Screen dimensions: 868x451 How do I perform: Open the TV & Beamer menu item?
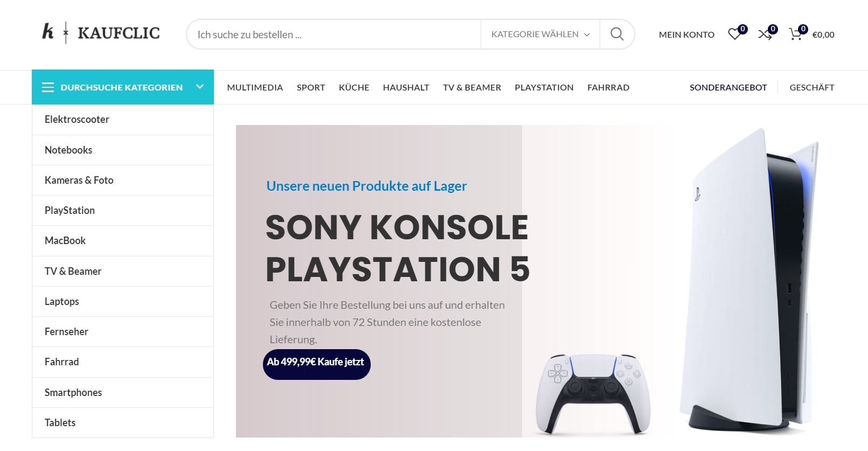pos(472,87)
